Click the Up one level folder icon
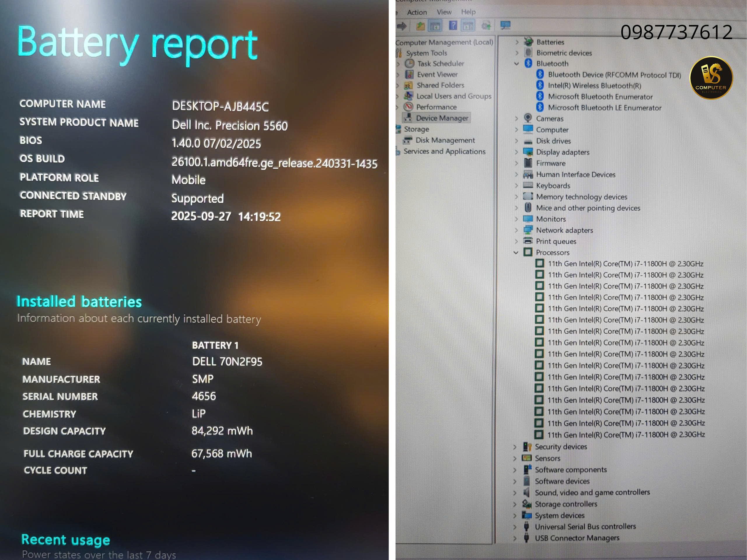Screen dimensions: 747x560 (x=420, y=26)
